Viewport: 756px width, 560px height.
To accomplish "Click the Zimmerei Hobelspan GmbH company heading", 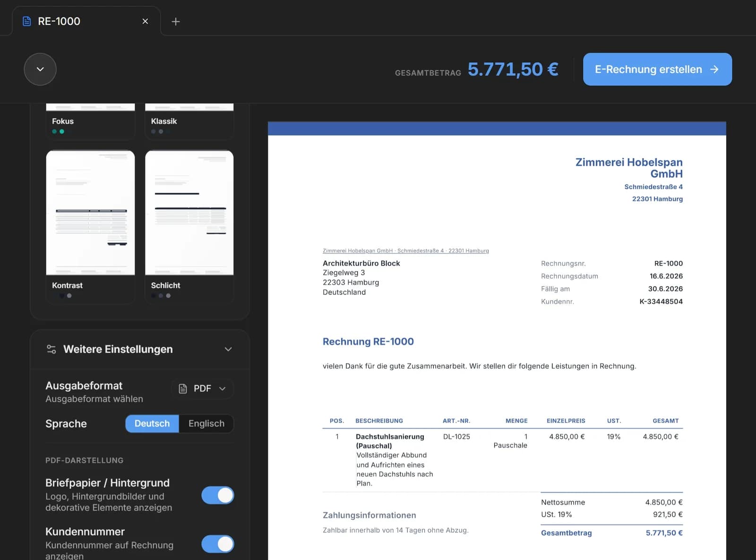I will coord(629,168).
